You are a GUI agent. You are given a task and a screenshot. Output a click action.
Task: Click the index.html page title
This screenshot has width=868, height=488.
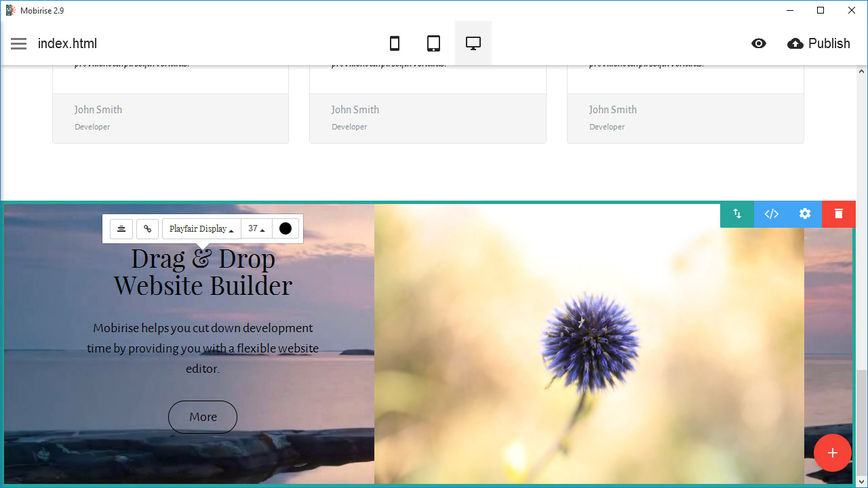click(x=67, y=43)
